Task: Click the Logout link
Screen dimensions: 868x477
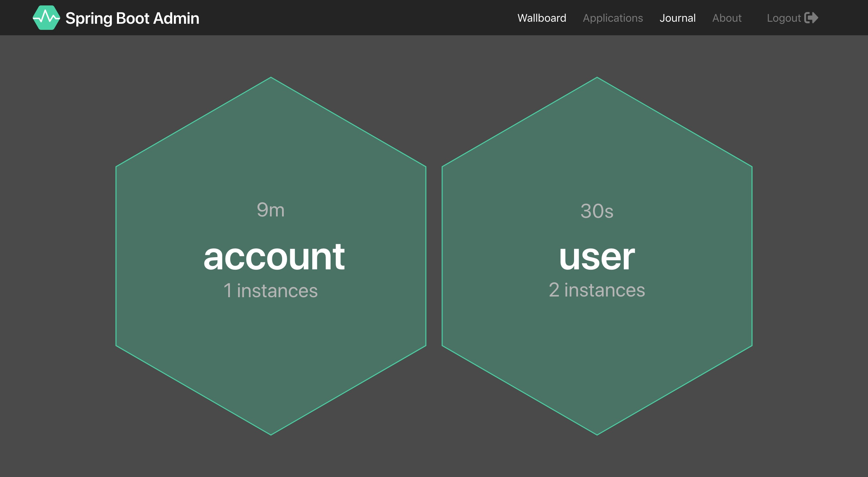Action: (792, 18)
